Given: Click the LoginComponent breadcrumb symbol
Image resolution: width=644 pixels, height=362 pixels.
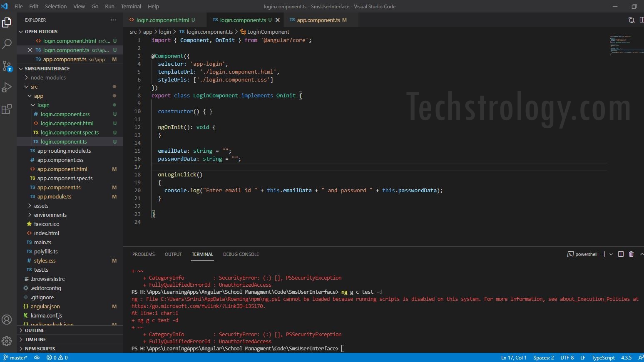Looking at the screenshot, I should tap(265, 32).
